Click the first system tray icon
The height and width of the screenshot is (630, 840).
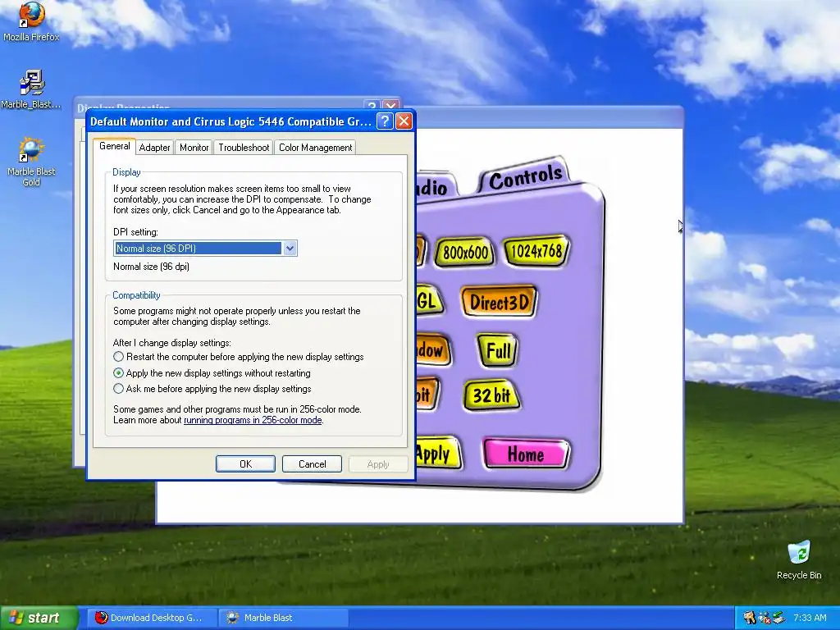click(x=749, y=618)
